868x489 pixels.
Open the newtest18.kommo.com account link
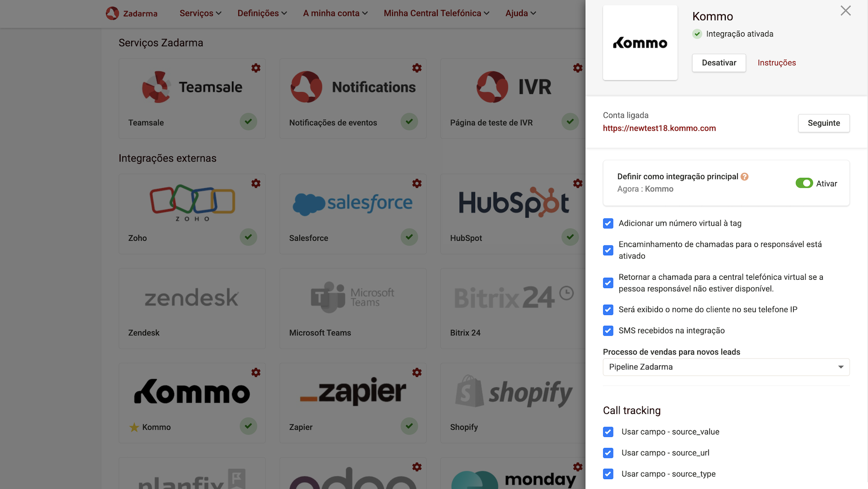659,128
